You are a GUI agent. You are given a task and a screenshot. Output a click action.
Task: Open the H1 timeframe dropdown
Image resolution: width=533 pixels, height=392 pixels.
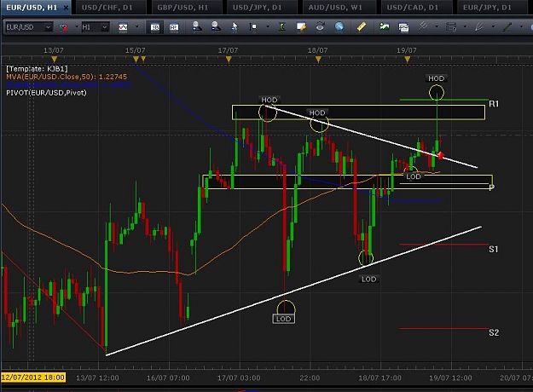96,27
